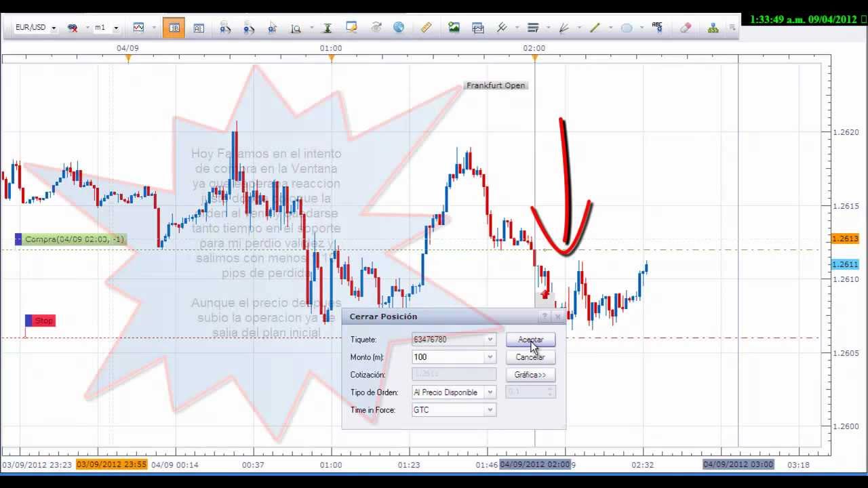Click Aceptar in Cerrar Posición dialog
This screenshot has width=868, height=488.
(x=530, y=340)
